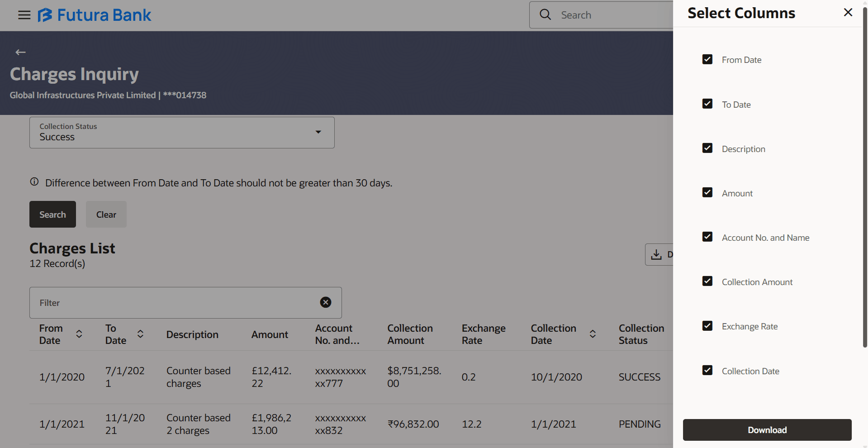The width and height of the screenshot is (868, 448).
Task: Click the collection amount $8,751,258.00
Action: (414, 377)
